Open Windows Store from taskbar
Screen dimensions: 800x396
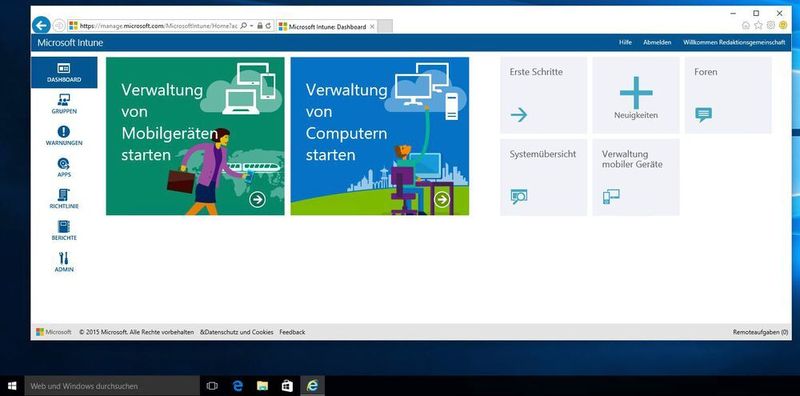(x=287, y=386)
